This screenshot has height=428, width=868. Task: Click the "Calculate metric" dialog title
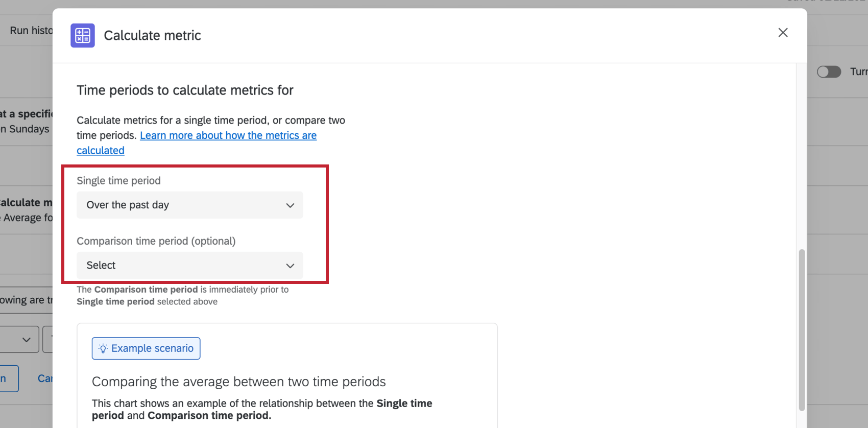152,35
